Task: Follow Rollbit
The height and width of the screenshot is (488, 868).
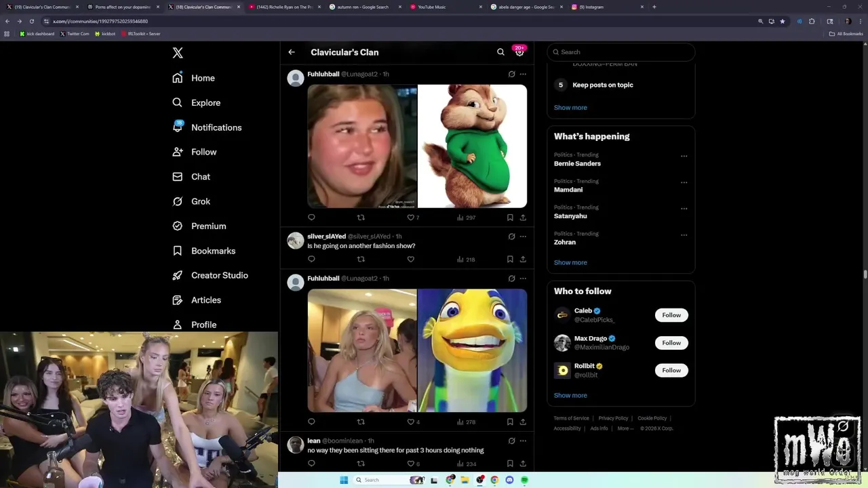Action: click(x=671, y=370)
